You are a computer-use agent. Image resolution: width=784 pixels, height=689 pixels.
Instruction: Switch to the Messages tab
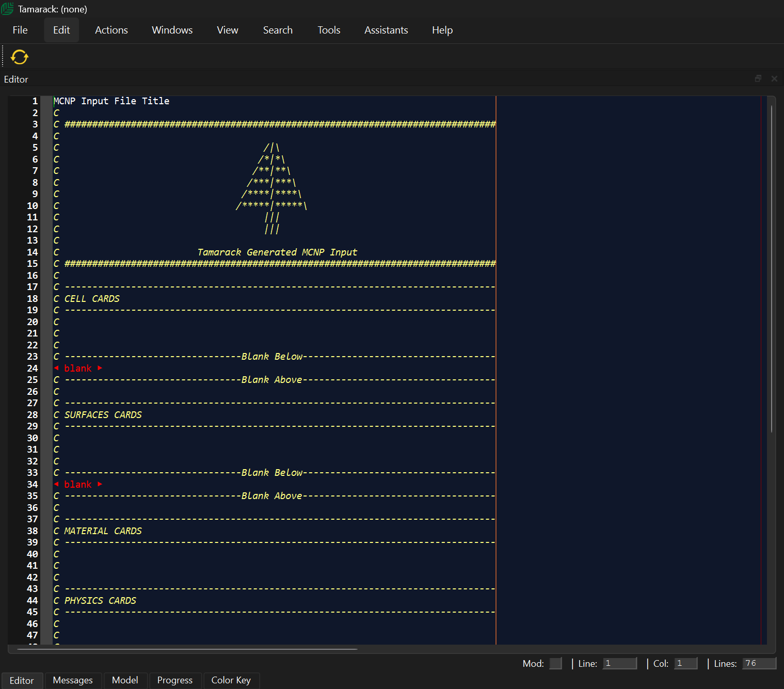(73, 680)
